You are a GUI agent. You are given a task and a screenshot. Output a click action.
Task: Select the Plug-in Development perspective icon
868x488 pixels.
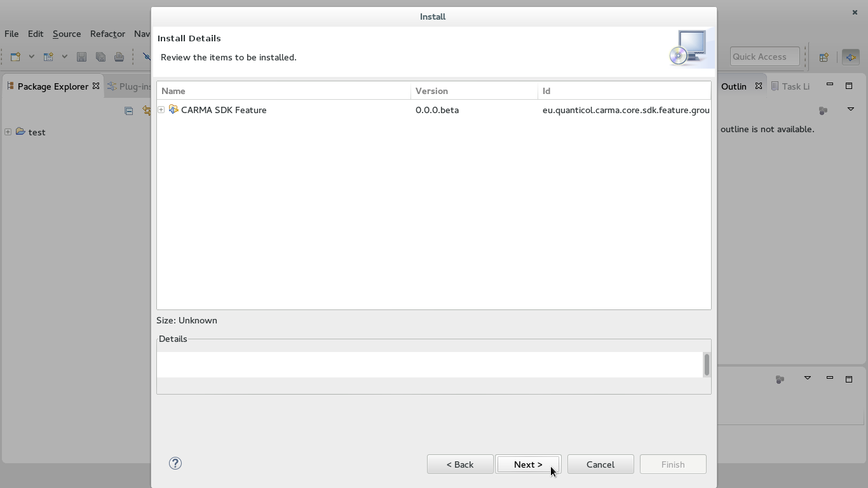[x=850, y=57]
